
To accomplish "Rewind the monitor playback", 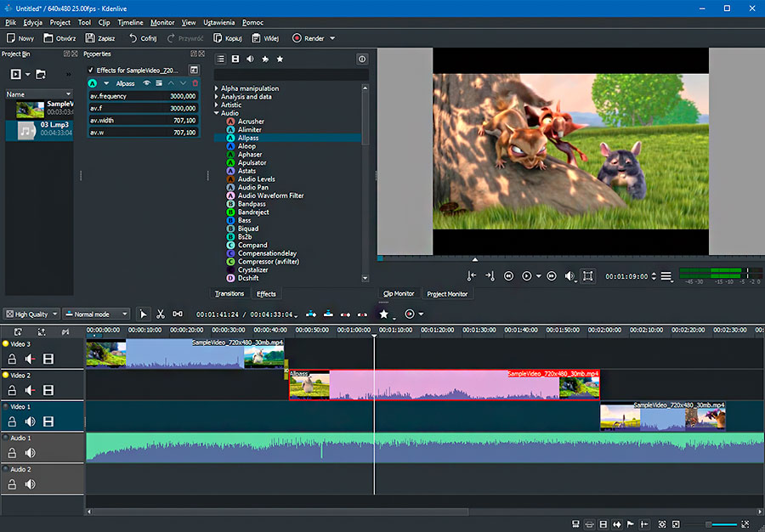I will (x=508, y=276).
